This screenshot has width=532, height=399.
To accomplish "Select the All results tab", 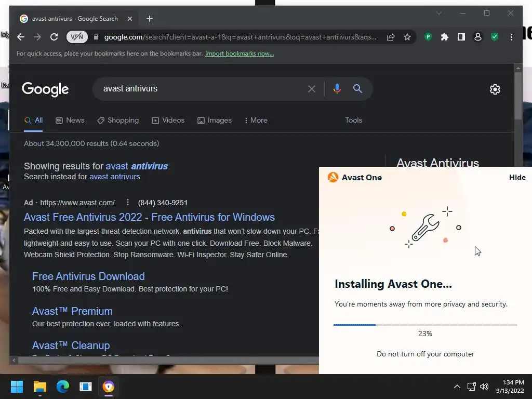I will pos(34,120).
